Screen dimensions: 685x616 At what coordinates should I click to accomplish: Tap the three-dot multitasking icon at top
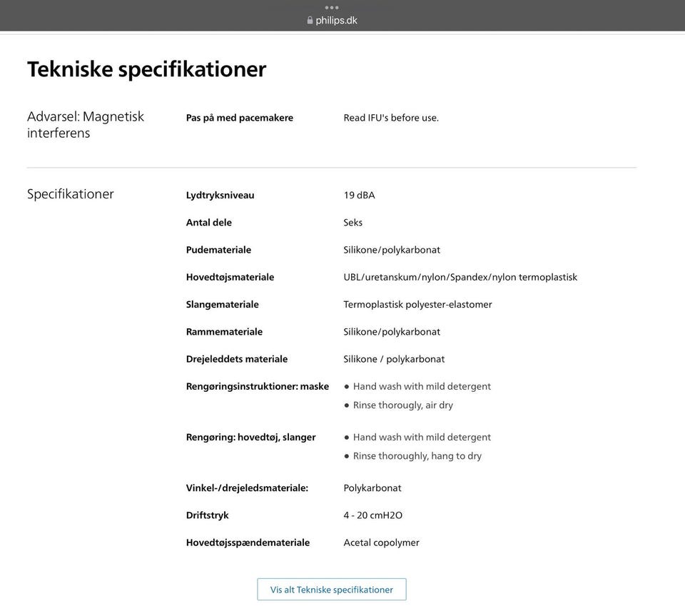tap(332, 7)
